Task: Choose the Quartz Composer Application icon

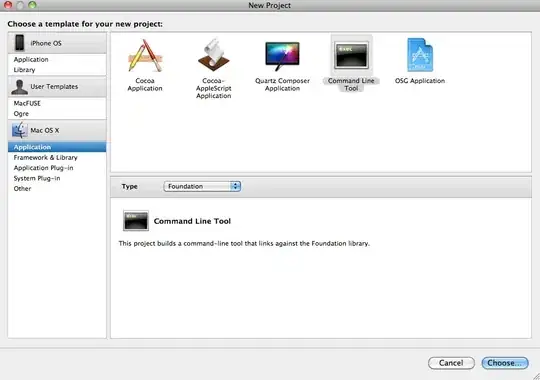Action: (x=282, y=56)
